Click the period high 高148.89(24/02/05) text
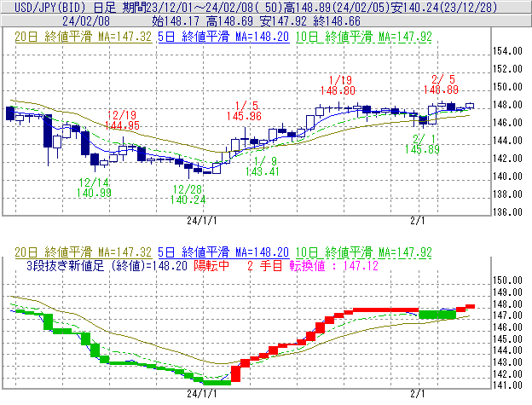Image resolution: width=532 pixels, height=405 pixels. pos(339,7)
